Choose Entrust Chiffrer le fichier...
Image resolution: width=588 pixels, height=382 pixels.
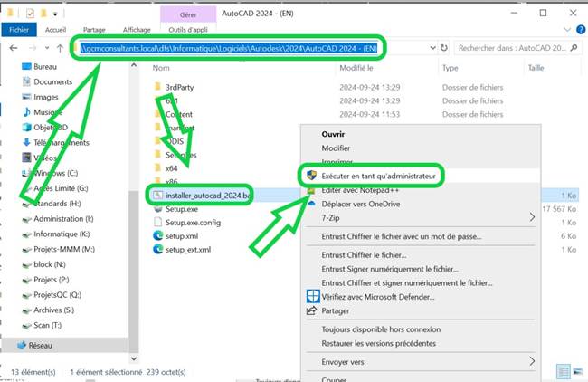[x=364, y=255]
